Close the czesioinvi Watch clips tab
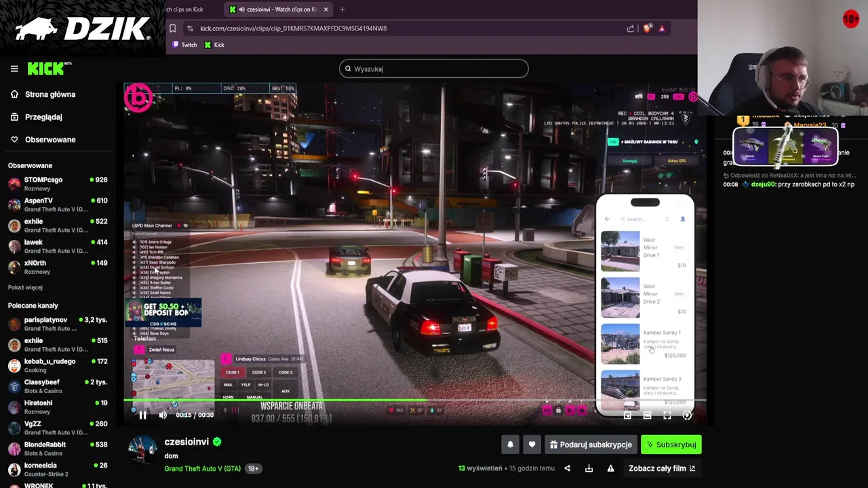The width and height of the screenshot is (868, 488). coord(325,9)
